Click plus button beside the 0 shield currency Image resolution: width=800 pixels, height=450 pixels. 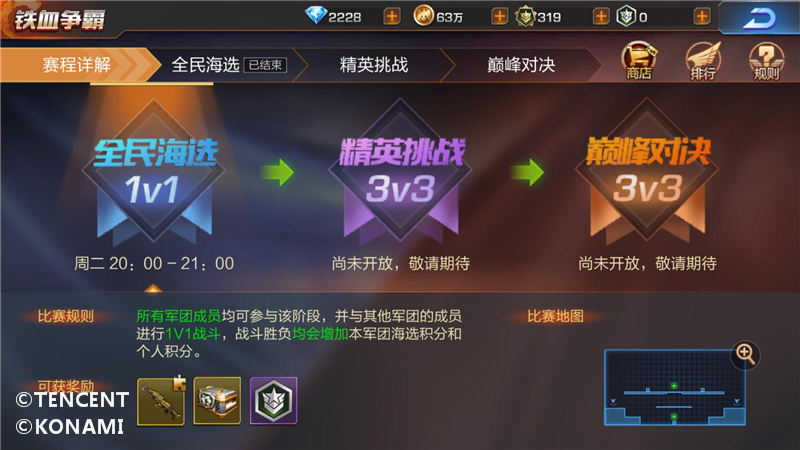click(x=702, y=17)
